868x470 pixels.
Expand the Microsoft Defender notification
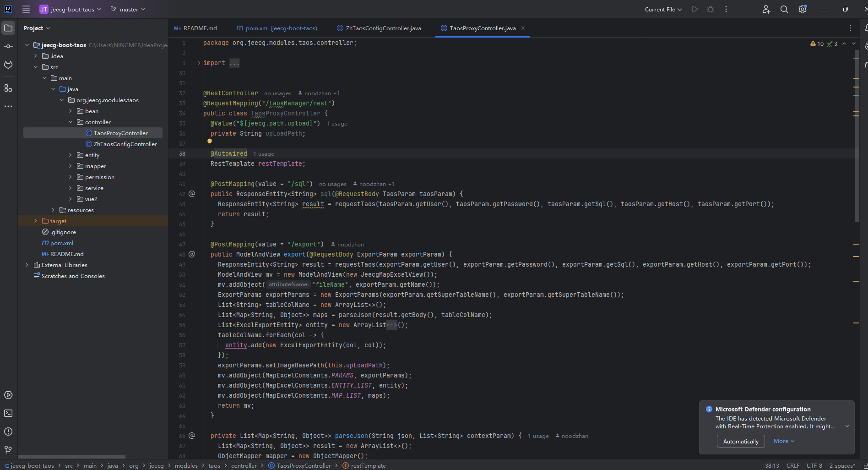[x=847, y=426]
